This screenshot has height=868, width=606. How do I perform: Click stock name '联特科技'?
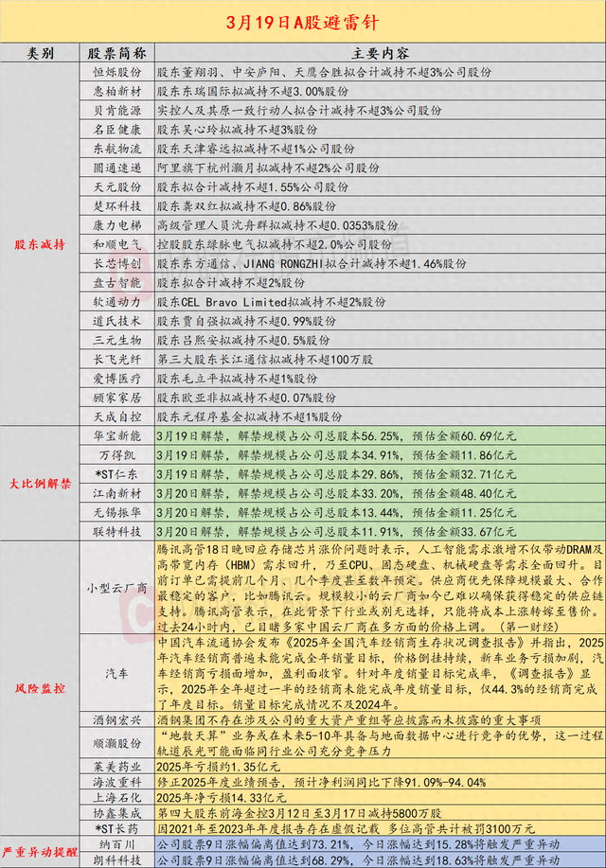(x=116, y=531)
